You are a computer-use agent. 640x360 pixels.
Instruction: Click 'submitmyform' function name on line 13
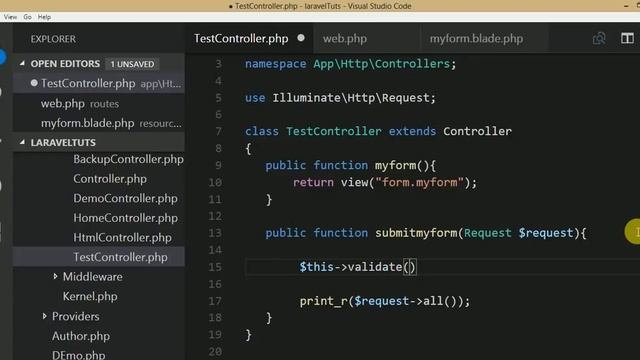pyautogui.click(x=416, y=233)
